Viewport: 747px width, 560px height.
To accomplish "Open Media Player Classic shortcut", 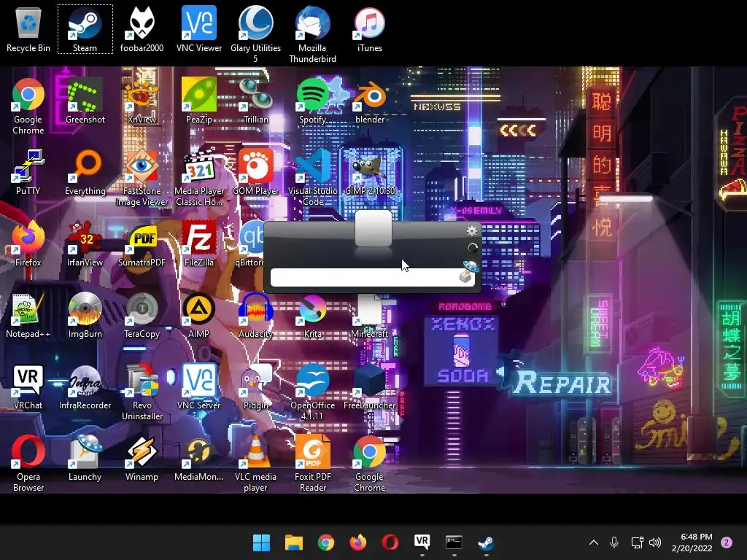I will [199, 177].
